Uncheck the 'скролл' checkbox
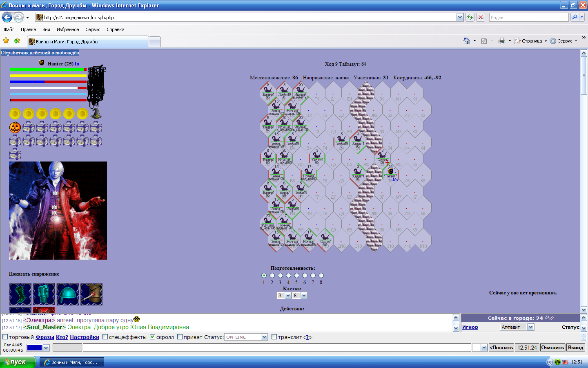 (152, 337)
